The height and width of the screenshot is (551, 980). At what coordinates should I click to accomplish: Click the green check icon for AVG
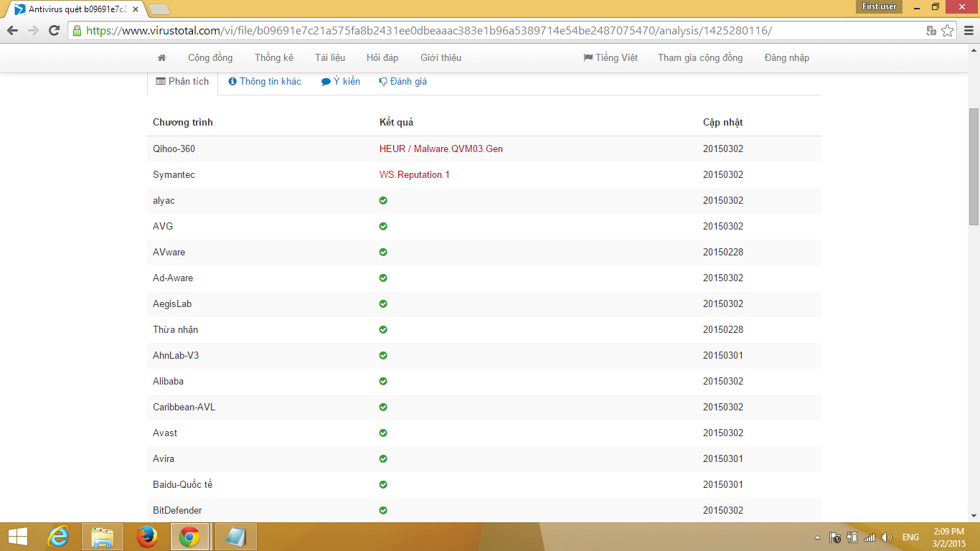(x=383, y=226)
